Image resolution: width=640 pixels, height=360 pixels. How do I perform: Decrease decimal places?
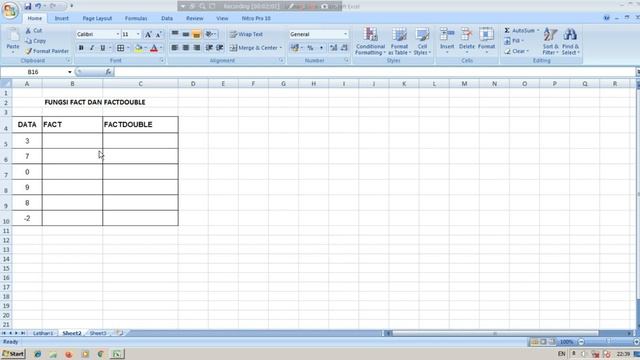[344, 48]
